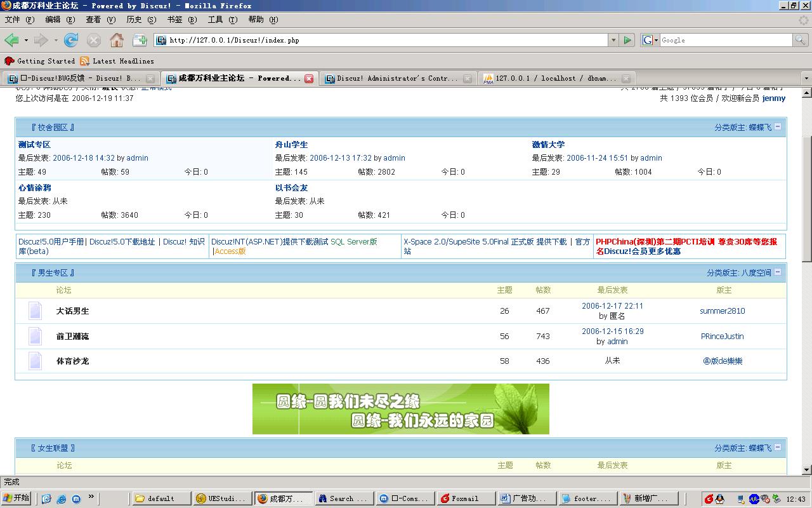Click the Firefox Back arrow button
Image resolution: width=812 pixels, height=508 pixels.
(11, 40)
